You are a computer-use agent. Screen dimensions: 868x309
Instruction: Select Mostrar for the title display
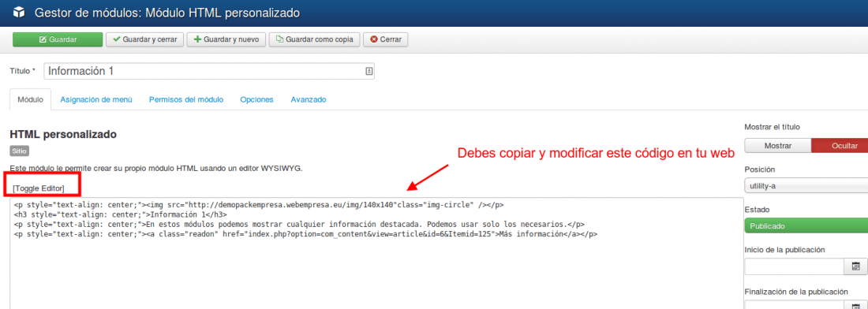778,145
